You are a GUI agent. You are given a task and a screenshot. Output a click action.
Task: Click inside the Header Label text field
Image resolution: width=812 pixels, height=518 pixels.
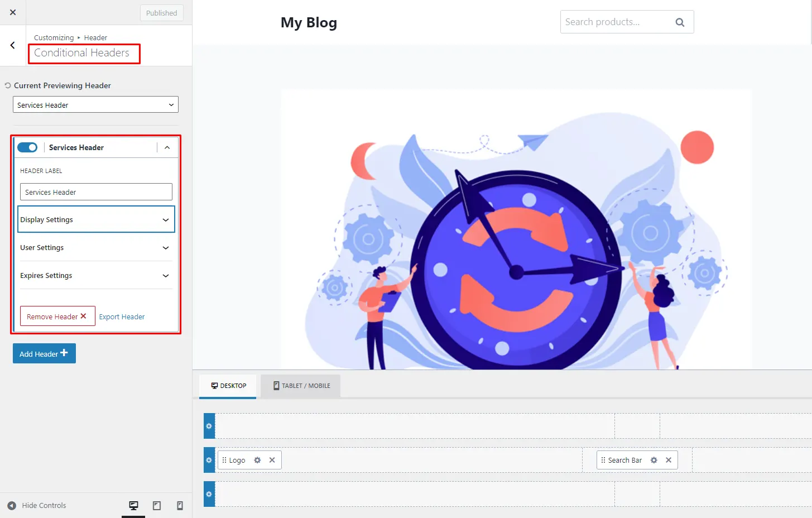[95, 191]
